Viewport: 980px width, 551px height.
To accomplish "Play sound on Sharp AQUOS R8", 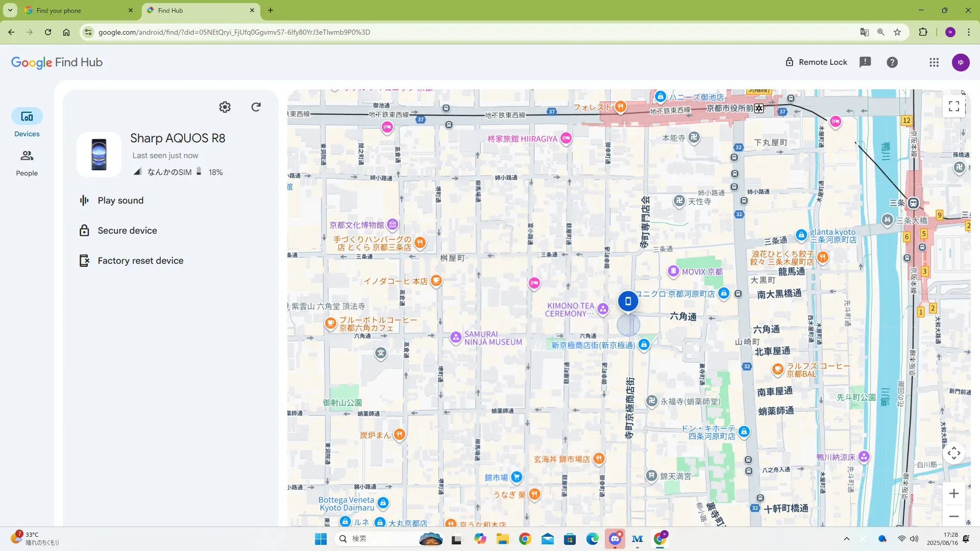I will coord(120,201).
